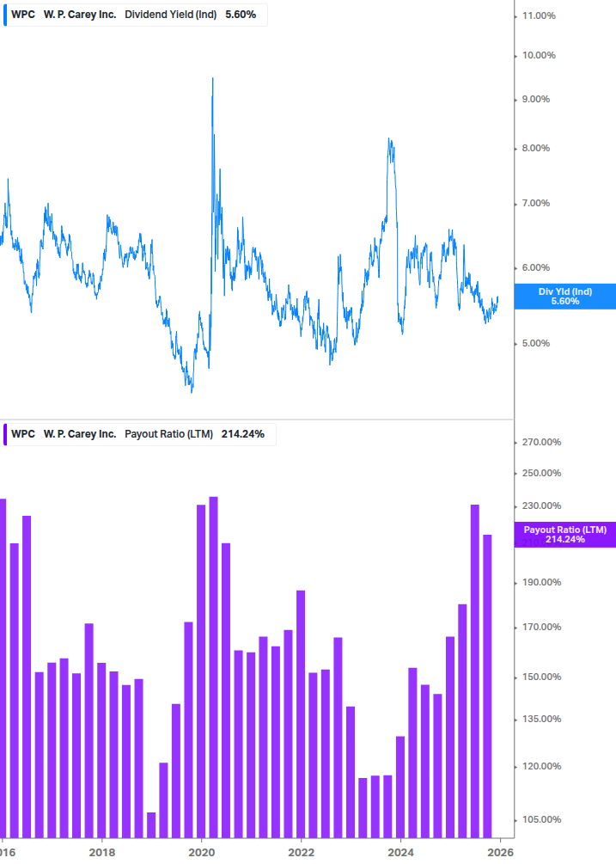Viewport: 616px width, 864px height.
Task: Select the 2024 label on the time axis
Action: (x=401, y=852)
